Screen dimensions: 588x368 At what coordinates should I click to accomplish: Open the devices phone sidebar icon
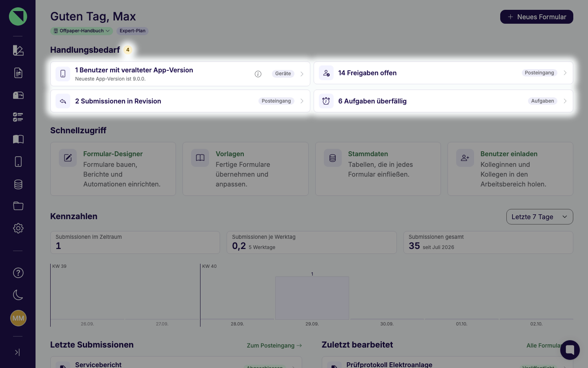[18, 162]
